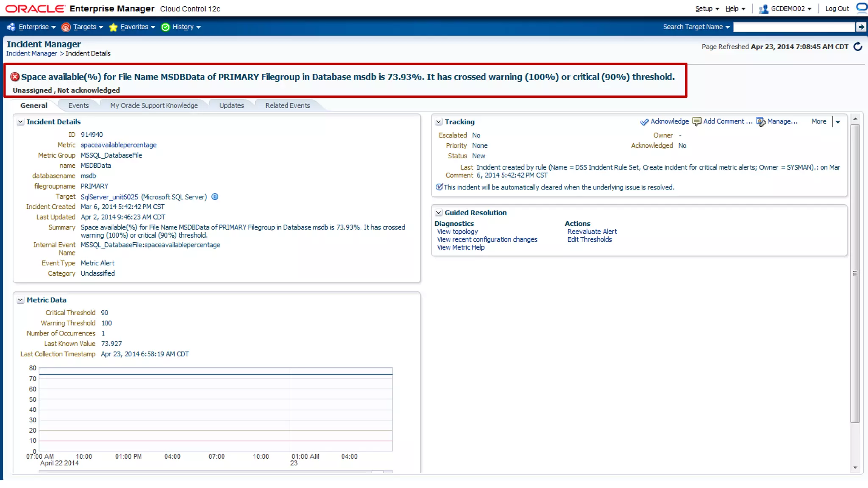Click the Log Out link

(837, 9)
